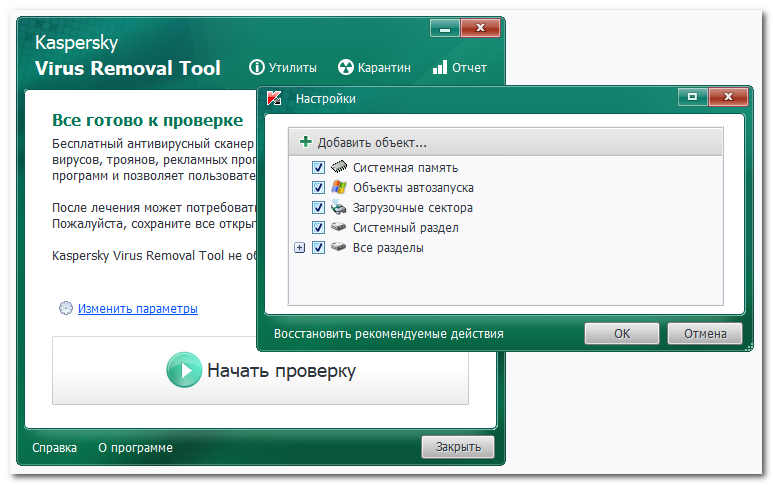The image size is (773, 485).
Task: Select the Системный раздел row text
Action: click(406, 228)
